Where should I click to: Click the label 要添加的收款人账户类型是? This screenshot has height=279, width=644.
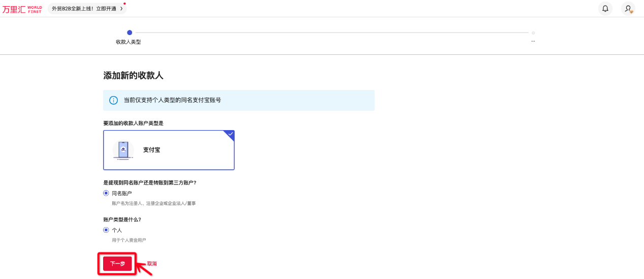133,123
